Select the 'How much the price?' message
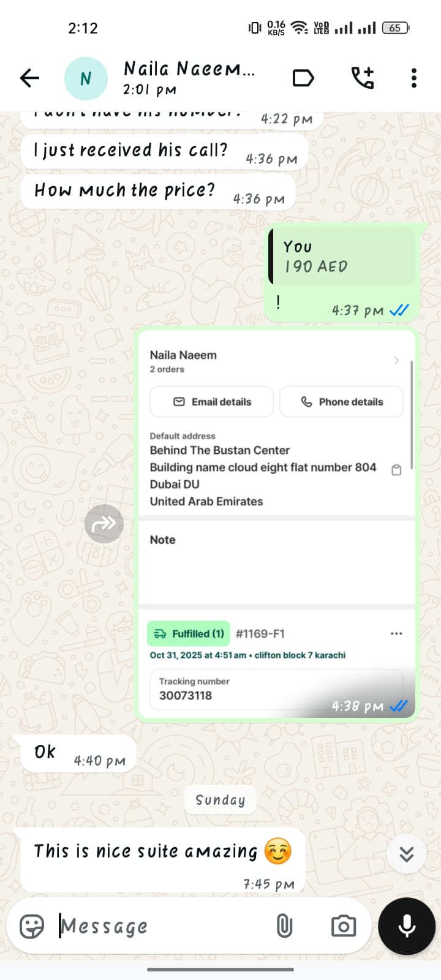The width and height of the screenshot is (441, 980). click(x=158, y=191)
